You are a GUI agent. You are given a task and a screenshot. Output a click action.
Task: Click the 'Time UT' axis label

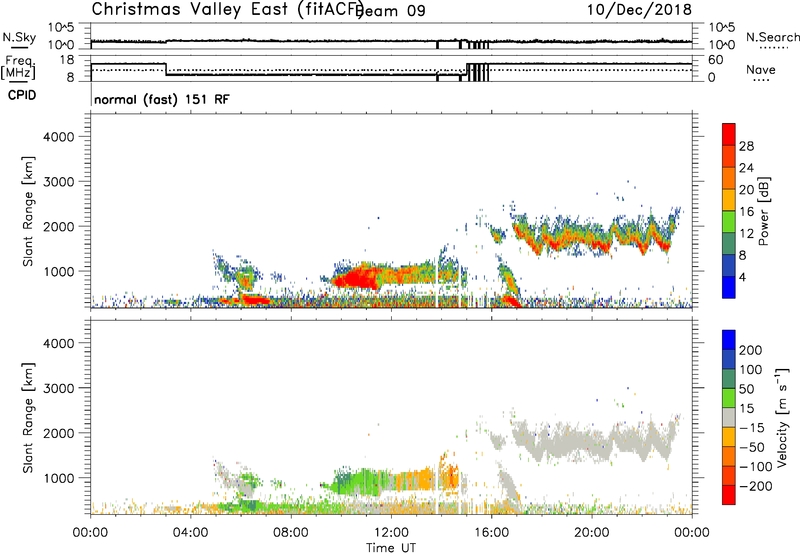[x=391, y=548]
